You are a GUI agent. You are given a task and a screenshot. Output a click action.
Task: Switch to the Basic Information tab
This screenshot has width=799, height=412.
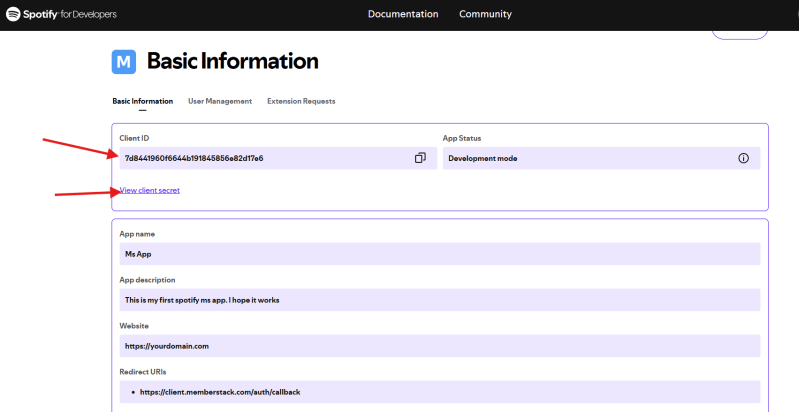pyautogui.click(x=143, y=101)
